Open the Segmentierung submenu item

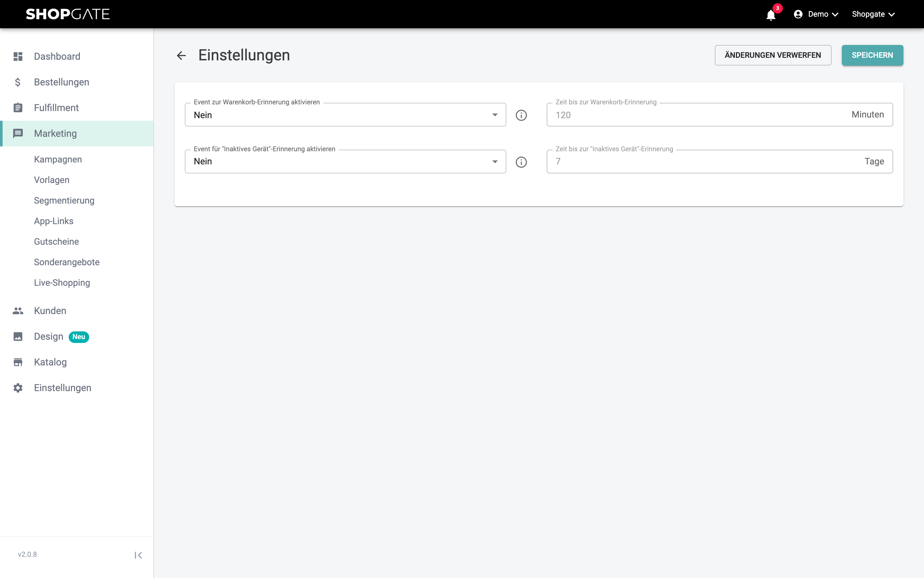coord(64,201)
